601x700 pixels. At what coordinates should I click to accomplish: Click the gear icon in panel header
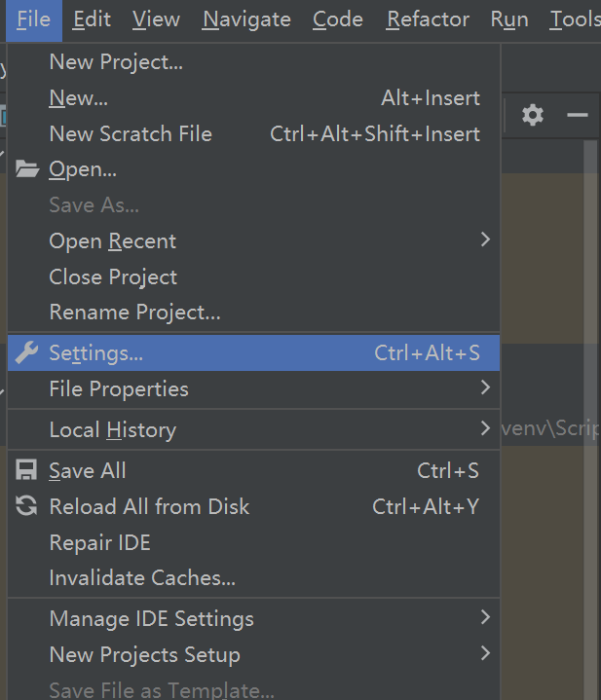532,115
